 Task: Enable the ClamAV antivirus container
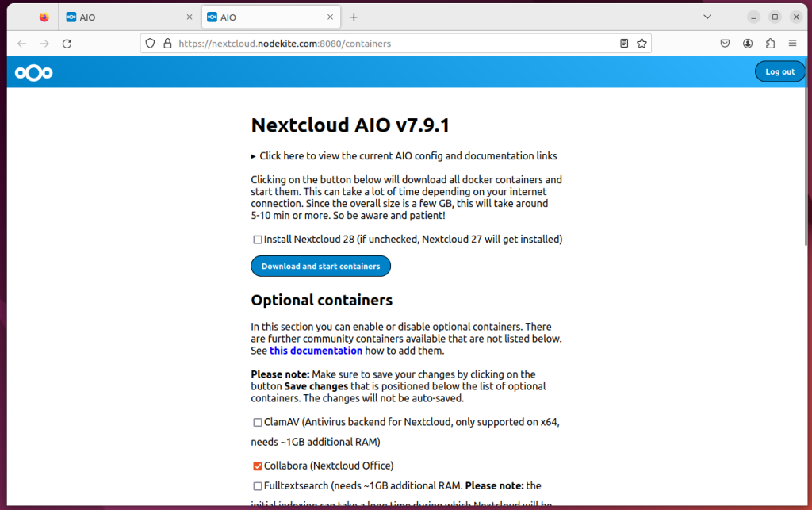pos(257,422)
